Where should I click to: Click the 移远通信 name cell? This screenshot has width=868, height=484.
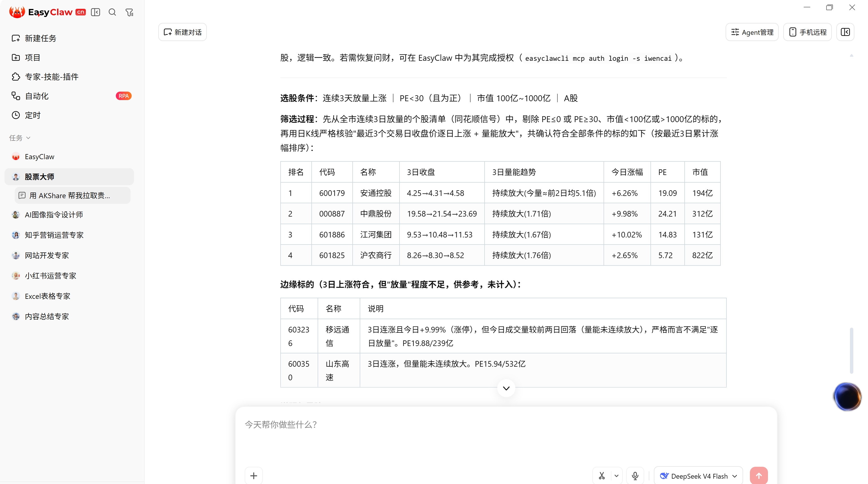339,336
